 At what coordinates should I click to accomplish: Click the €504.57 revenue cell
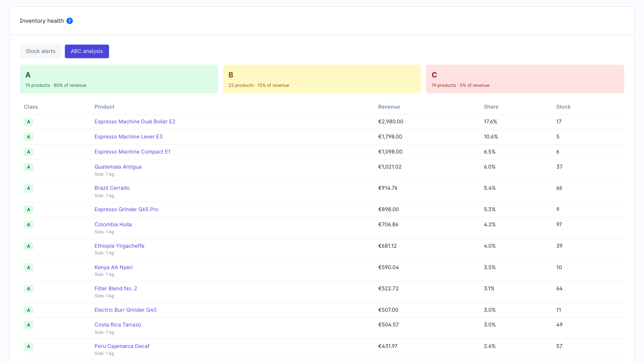tap(388, 325)
